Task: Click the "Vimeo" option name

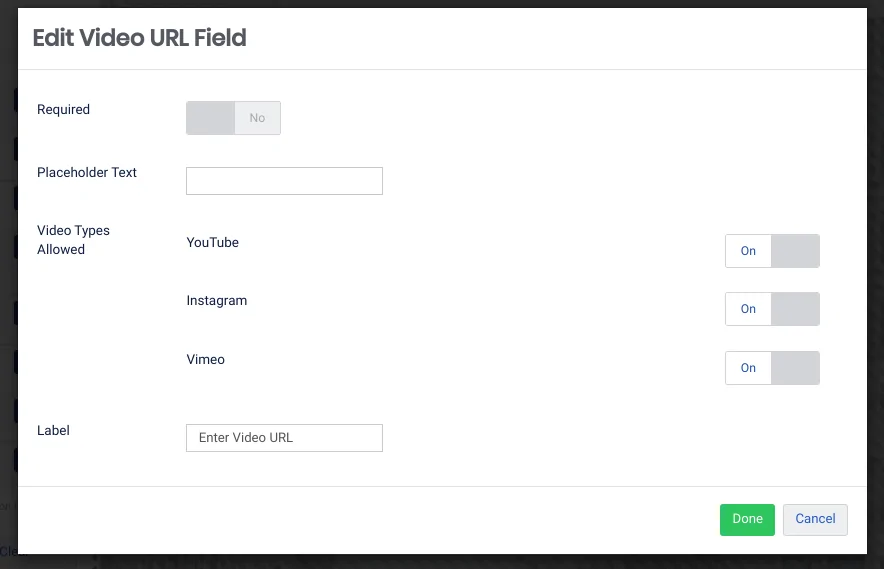Action: (205, 360)
